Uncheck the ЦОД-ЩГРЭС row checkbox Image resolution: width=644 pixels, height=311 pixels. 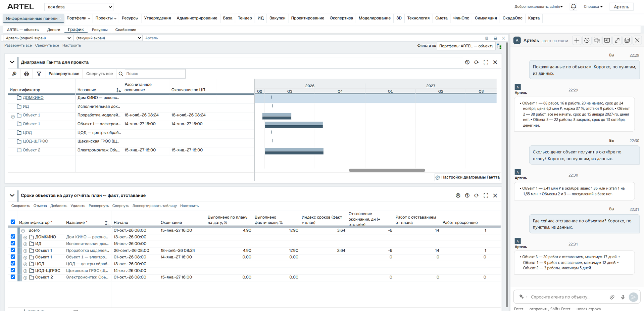[x=13, y=270]
